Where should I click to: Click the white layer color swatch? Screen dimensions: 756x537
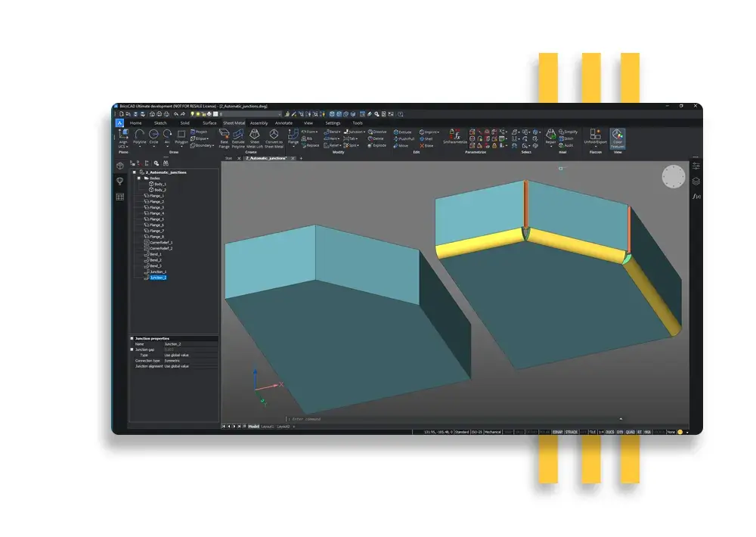(x=215, y=114)
